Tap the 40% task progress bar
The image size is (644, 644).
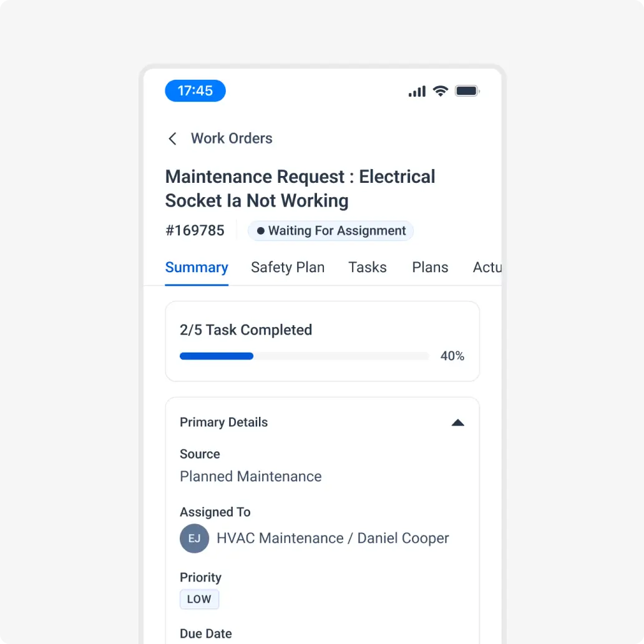(x=304, y=356)
